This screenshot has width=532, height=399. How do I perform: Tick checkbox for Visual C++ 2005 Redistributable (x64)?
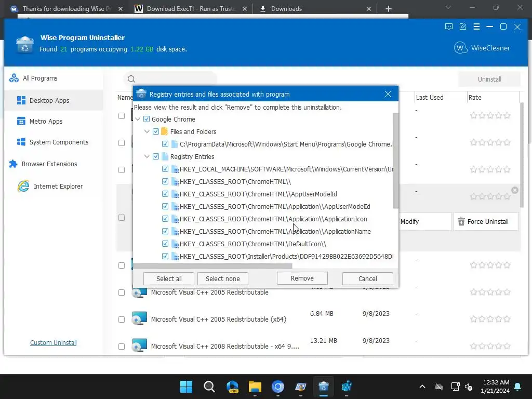pos(122,320)
